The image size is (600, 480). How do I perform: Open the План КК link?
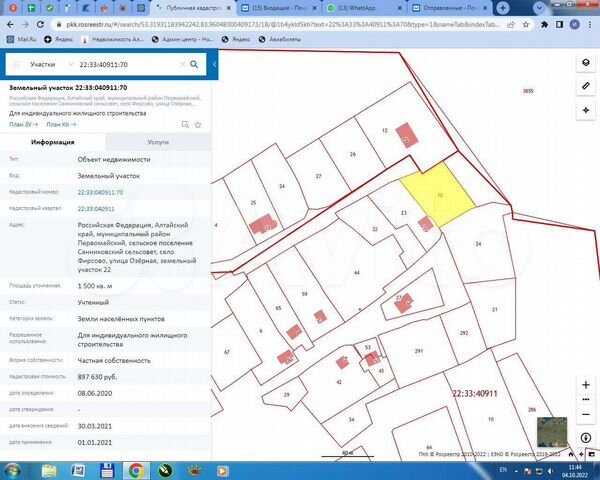pos(61,124)
